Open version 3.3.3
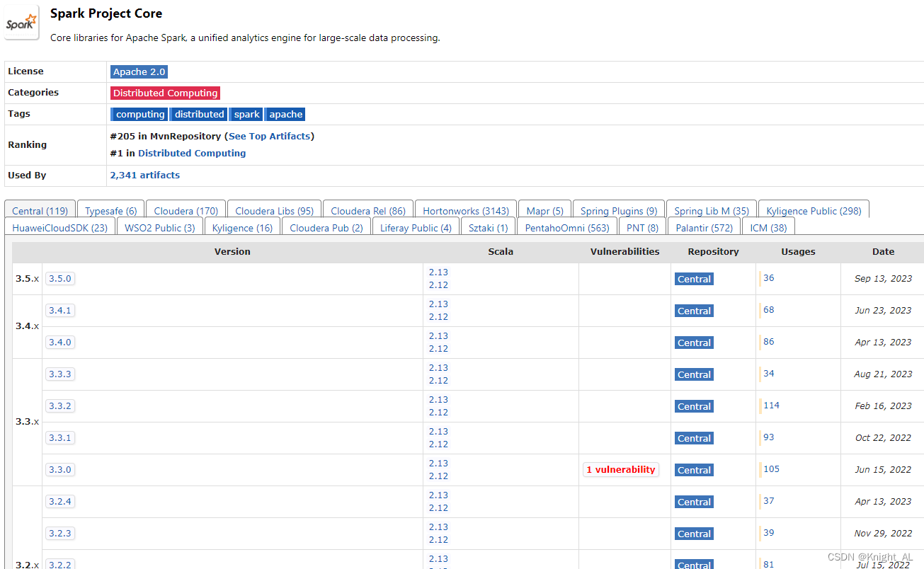Image resolution: width=924 pixels, height=569 pixels. pyautogui.click(x=60, y=374)
